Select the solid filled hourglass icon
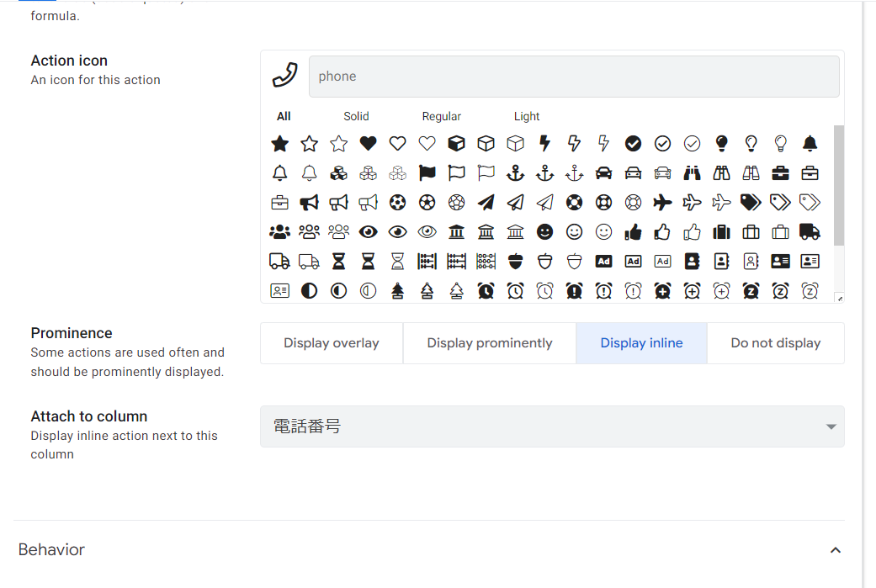Screen dimensions: 876x588 coord(338,262)
